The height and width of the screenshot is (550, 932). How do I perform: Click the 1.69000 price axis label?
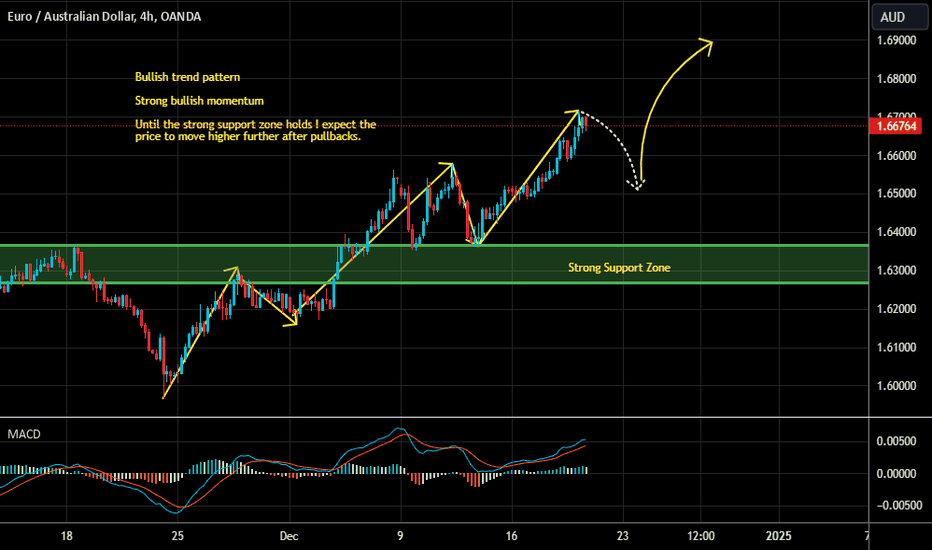coord(896,40)
